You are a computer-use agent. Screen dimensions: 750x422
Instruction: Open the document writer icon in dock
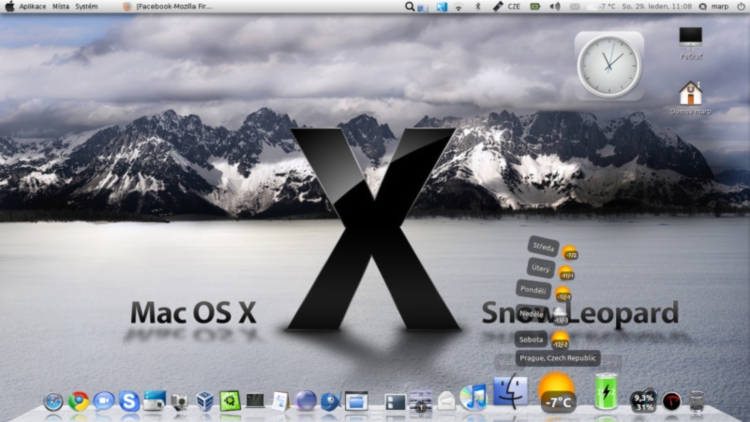[x=280, y=401]
